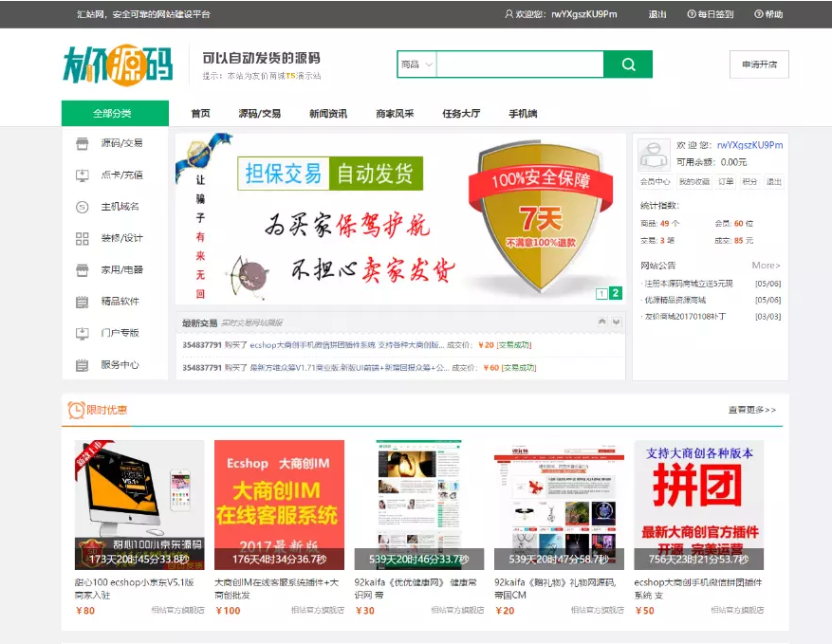
Task: Click the 装修/设计 sidebar grid icon
Action: tap(83, 239)
